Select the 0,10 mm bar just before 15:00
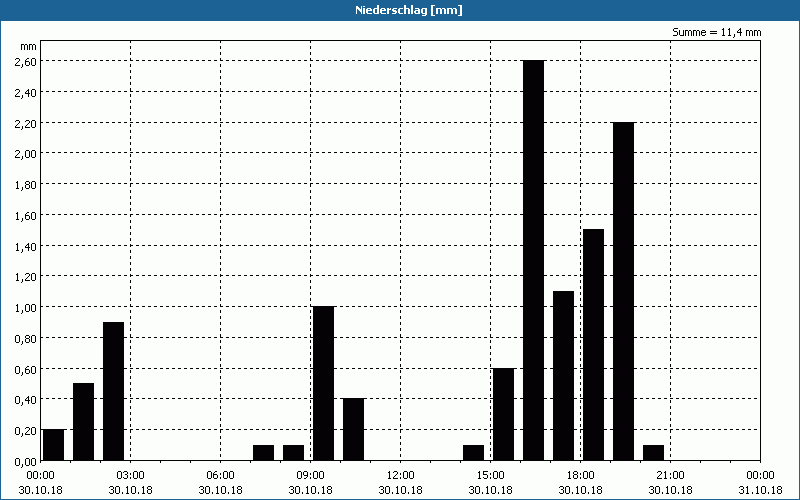Image resolution: width=800 pixels, height=500 pixels. point(473,453)
